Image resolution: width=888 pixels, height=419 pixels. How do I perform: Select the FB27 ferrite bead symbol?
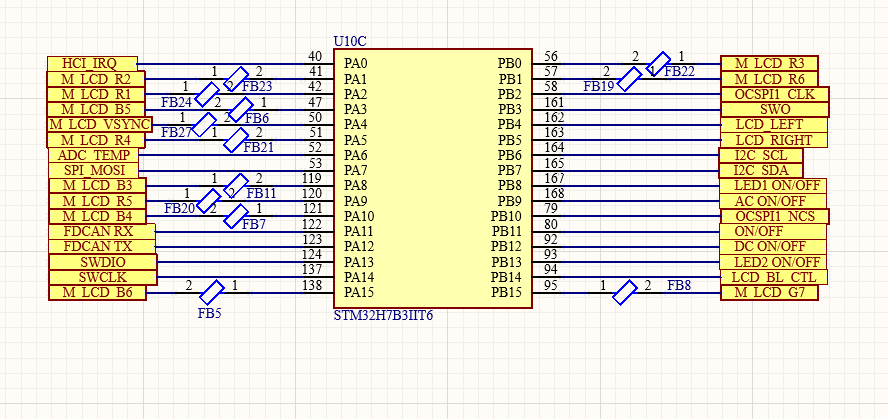(204, 125)
